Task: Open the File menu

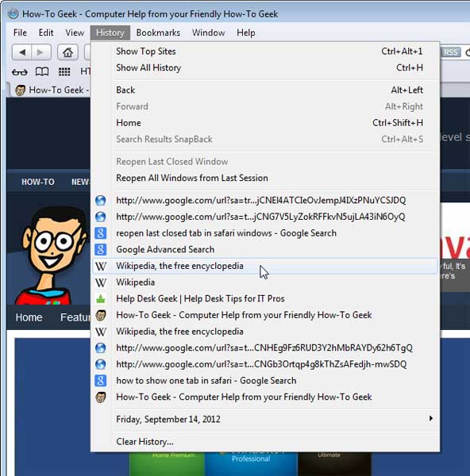Action: coord(20,33)
